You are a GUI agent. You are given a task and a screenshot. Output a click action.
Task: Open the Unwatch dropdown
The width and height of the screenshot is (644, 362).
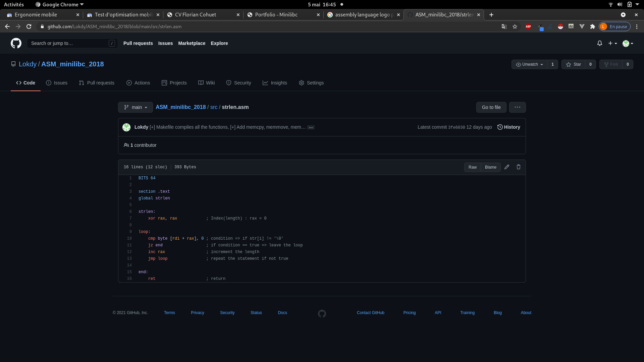[x=529, y=64]
